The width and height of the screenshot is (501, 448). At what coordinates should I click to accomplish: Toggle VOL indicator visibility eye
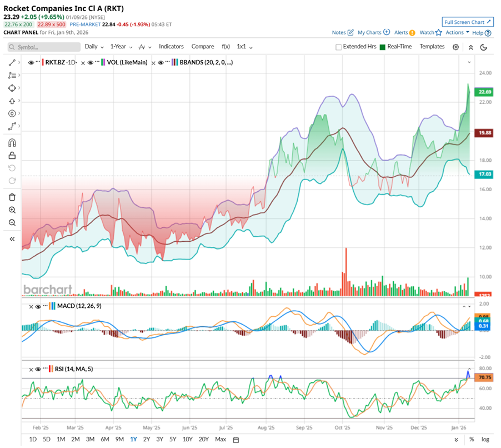tap(91, 63)
